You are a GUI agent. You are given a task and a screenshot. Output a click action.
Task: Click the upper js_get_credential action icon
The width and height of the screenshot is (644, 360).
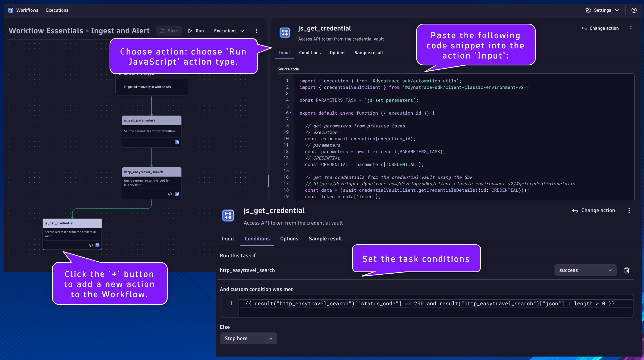[x=285, y=33]
